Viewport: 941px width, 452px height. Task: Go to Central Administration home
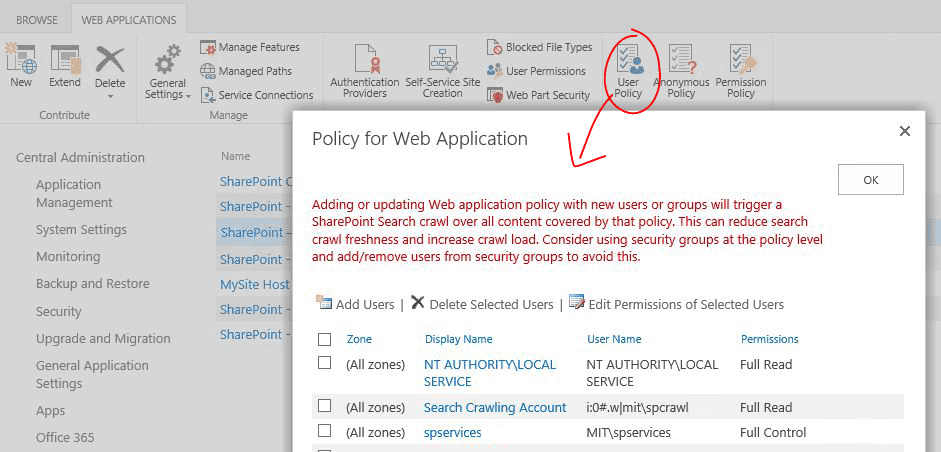80,157
